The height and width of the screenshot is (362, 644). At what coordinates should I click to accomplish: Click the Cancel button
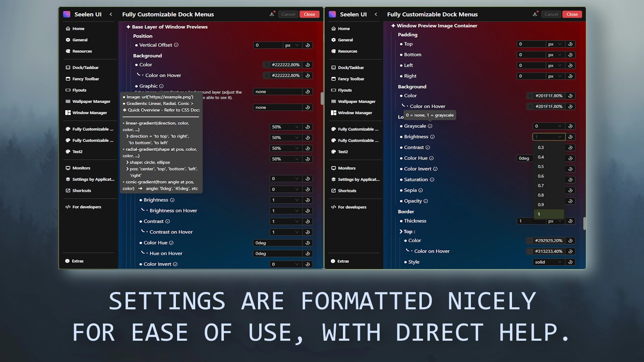pos(288,14)
